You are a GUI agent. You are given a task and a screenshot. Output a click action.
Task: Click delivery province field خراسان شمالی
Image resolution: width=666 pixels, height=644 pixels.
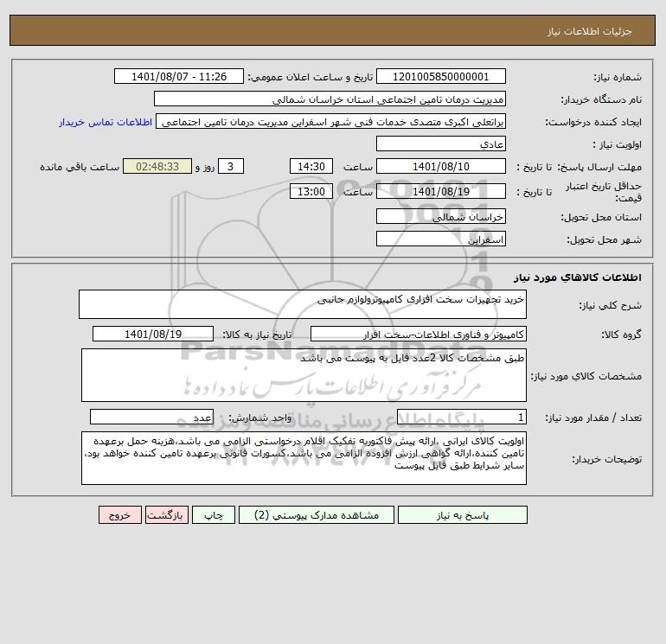click(441, 216)
